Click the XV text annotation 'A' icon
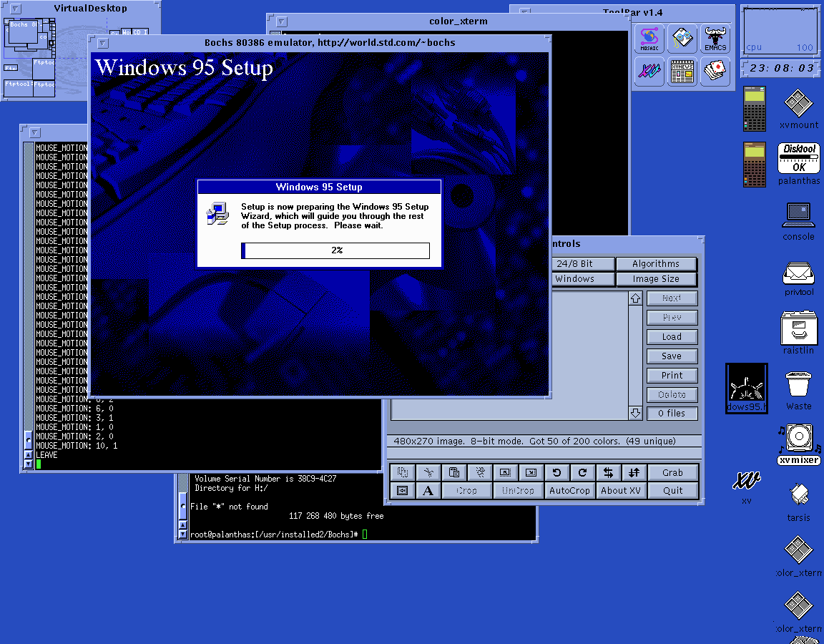The image size is (824, 644). tap(428, 490)
